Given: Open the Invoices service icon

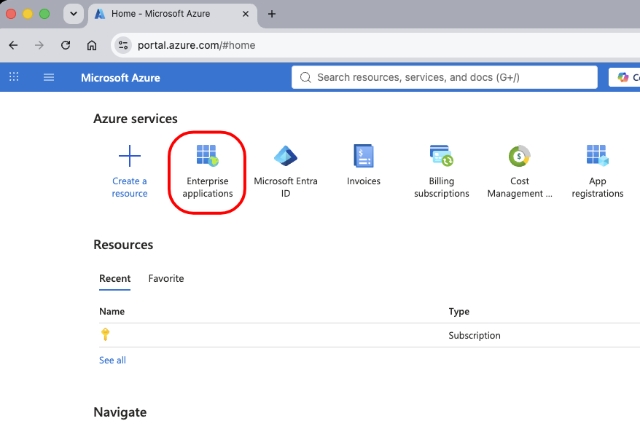Looking at the screenshot, I should point(363,156).
